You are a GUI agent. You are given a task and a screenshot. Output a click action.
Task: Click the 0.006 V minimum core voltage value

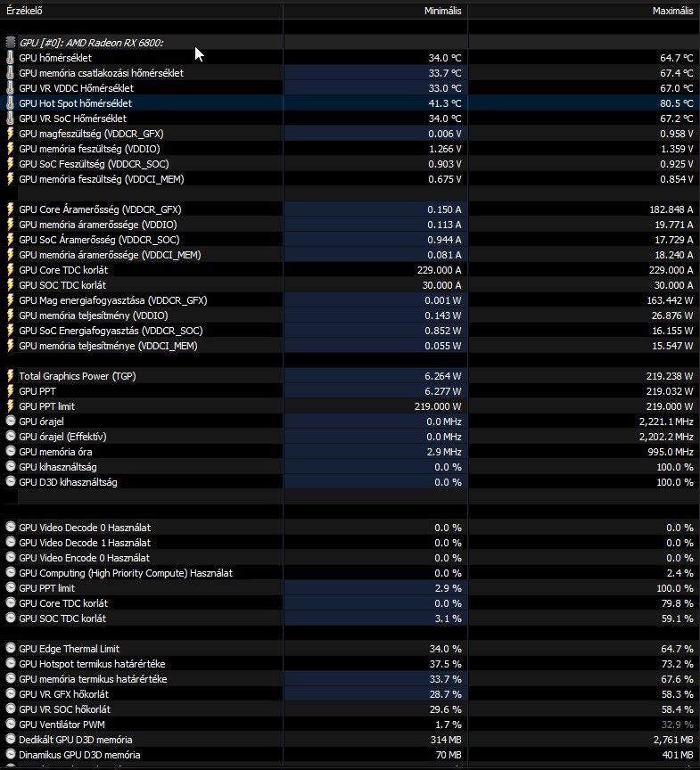pos(445,134)
